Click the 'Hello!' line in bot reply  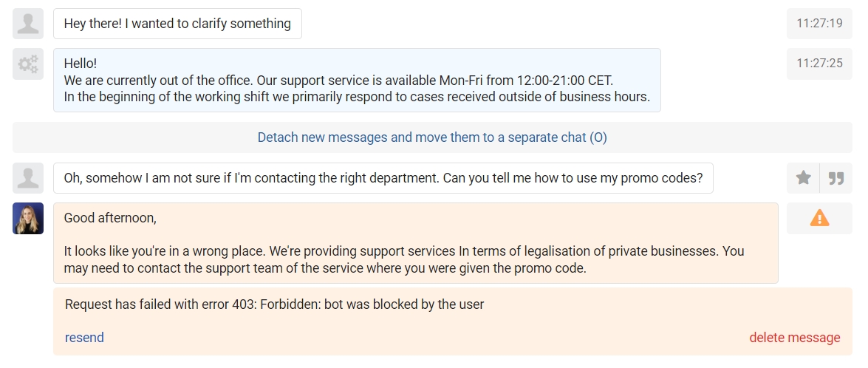[81, 63]
